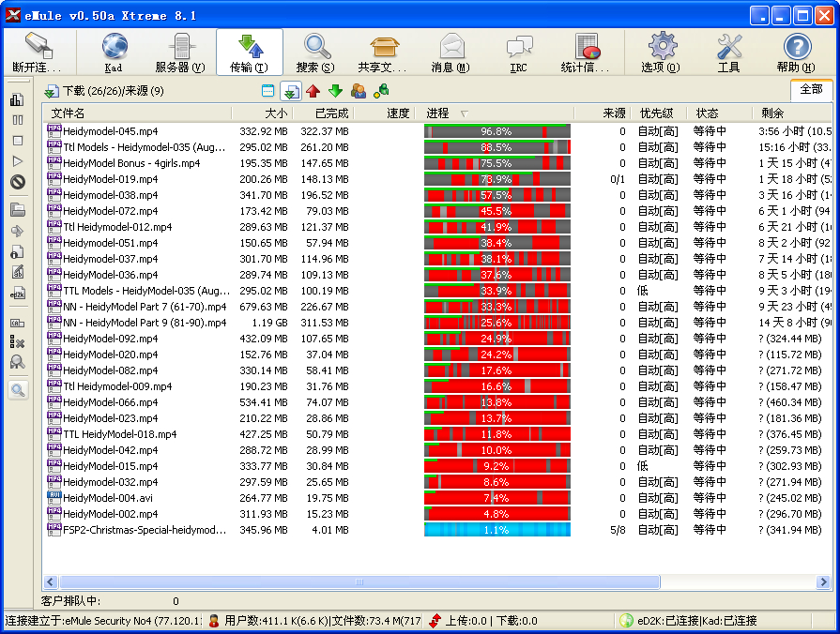Sort by 剩余 column header
Screen dimensions: 840x634
[793, 113]
